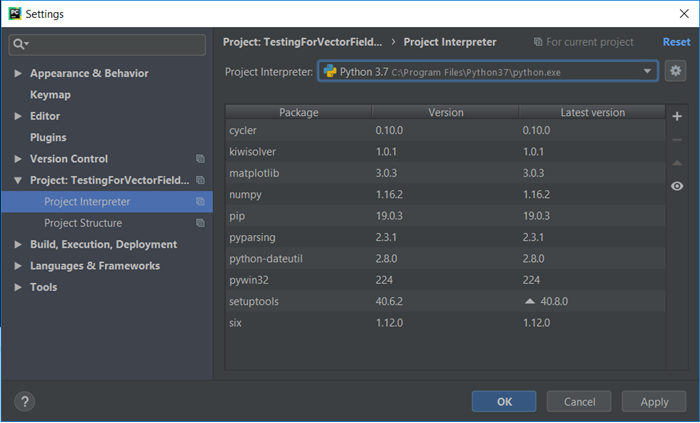700x423 pixels.
Task: Open Project Structure settings page
Action: tap(107, 223)
